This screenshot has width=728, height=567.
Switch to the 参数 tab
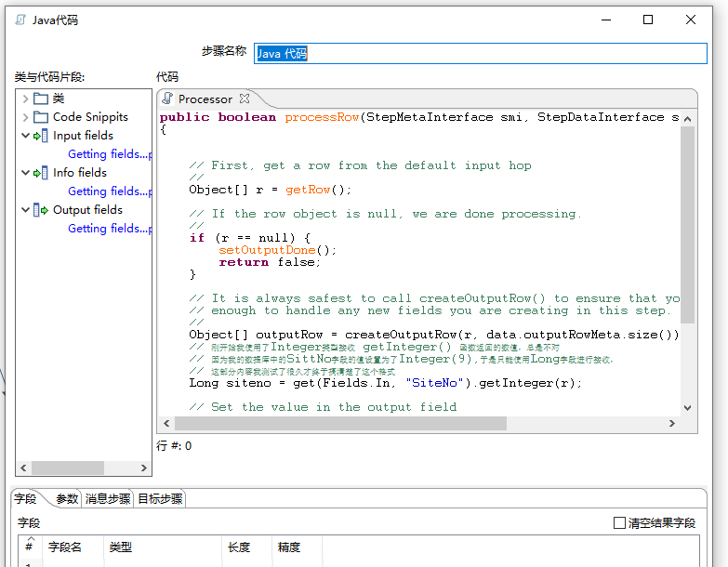click(67, 499)
